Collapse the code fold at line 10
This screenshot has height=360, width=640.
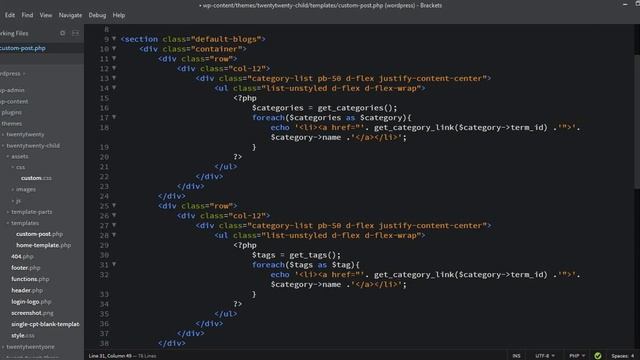[x=114, y=49]
